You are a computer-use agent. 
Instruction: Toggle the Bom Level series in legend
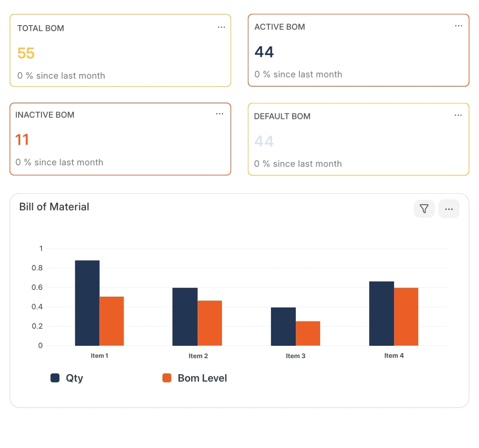click(x=202, y=378)
